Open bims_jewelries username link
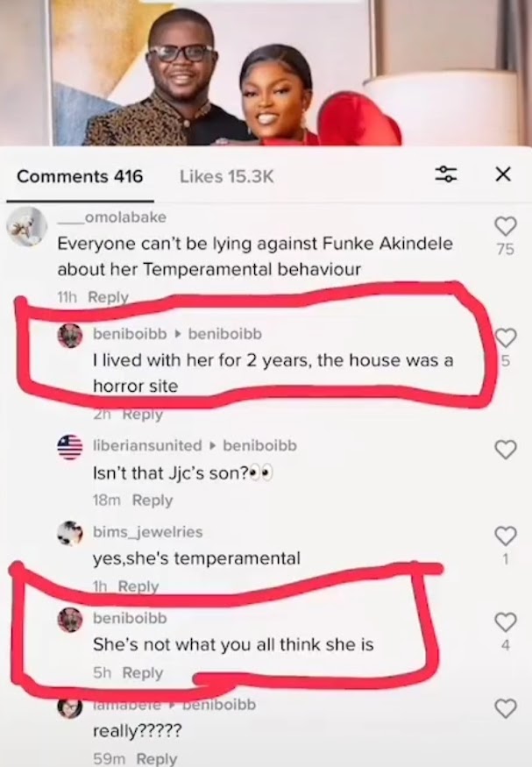This screenshot has height=767, width=532. tap(147, 532)
